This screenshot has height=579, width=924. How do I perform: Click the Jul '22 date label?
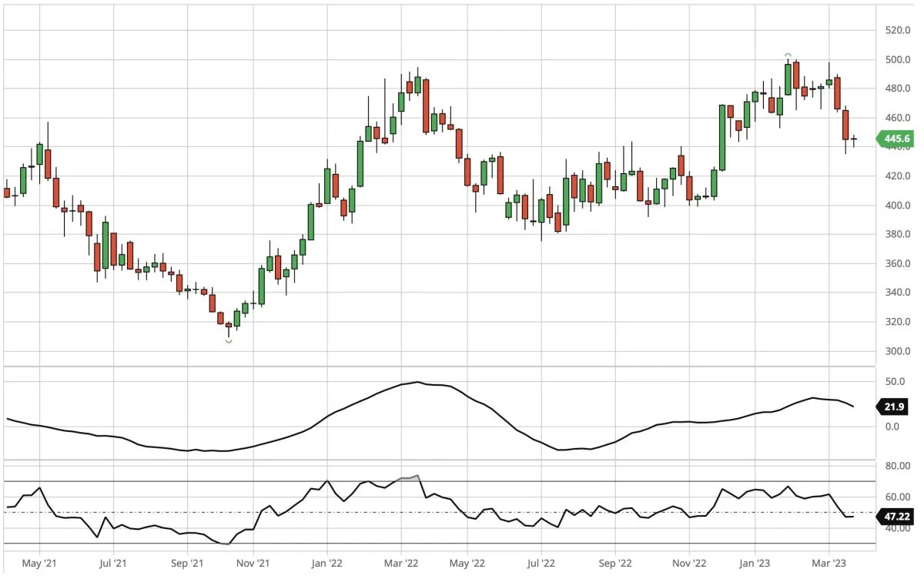540,564
